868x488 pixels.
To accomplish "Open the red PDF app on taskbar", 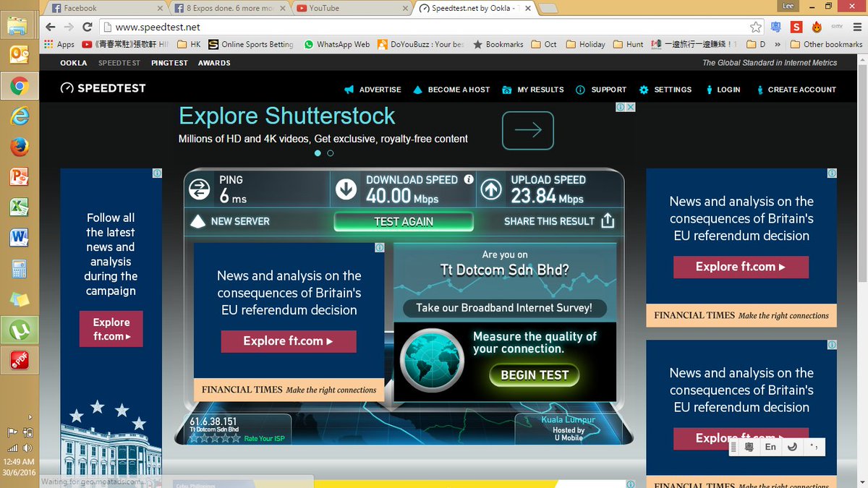I will click(x=18, y=359).
